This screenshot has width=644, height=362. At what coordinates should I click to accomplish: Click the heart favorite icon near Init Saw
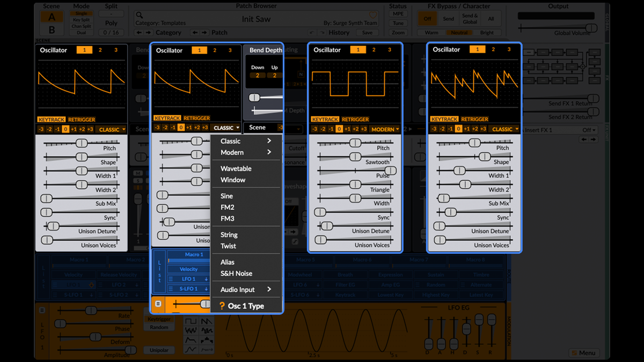374,16
